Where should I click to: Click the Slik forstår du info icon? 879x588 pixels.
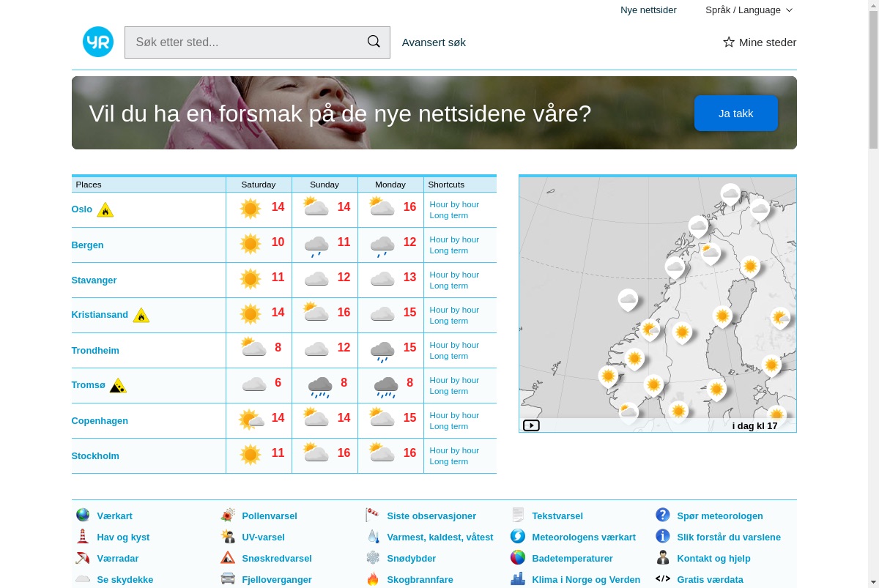point(663,537)
